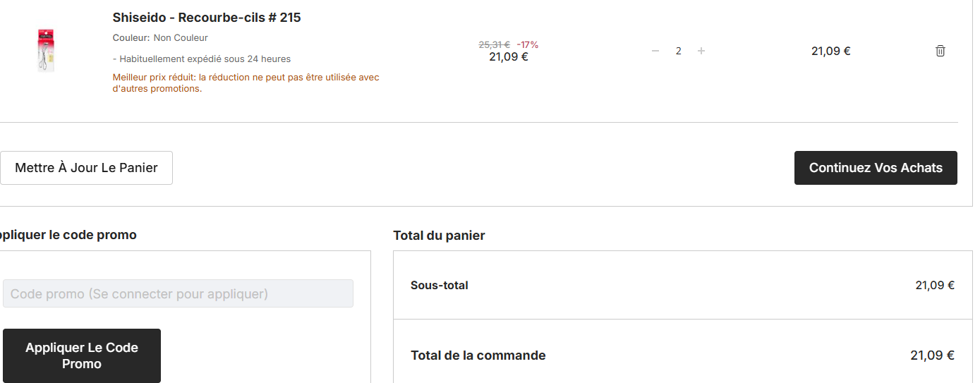Decrease quantity with the minus icon
The width and height of the screenshot is (980, 383).
(655, 51)
